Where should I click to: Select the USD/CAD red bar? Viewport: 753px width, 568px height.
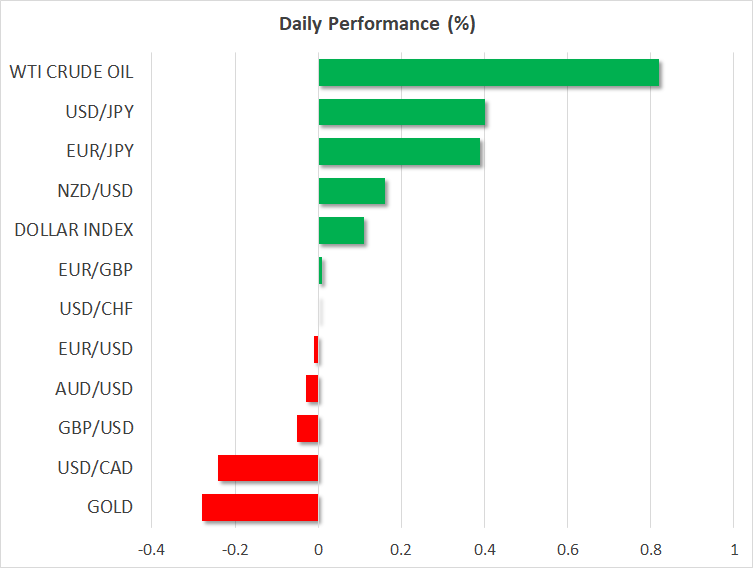pyautogui.click(x=268, y=468)
